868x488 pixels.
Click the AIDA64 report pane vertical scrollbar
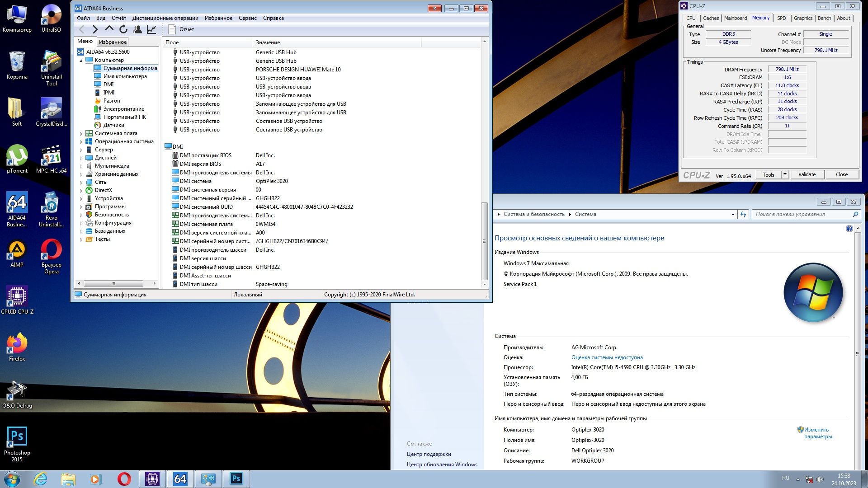(485, 242)
